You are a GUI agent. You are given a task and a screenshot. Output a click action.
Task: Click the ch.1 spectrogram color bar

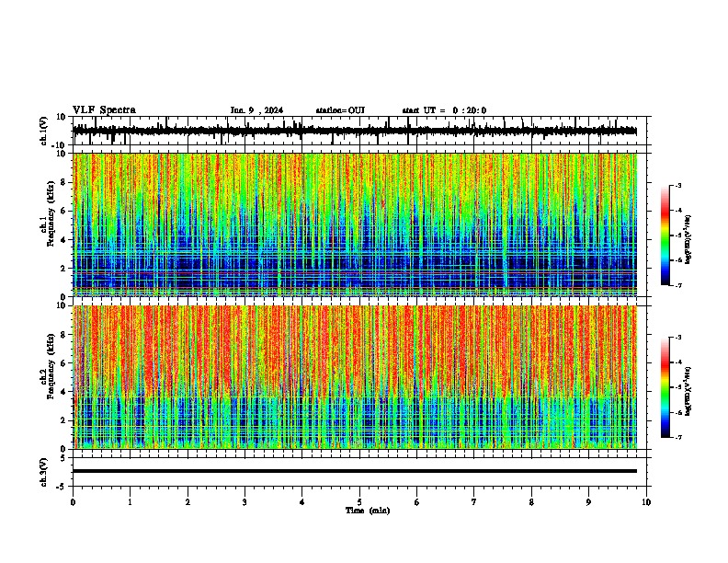point(665,236)
